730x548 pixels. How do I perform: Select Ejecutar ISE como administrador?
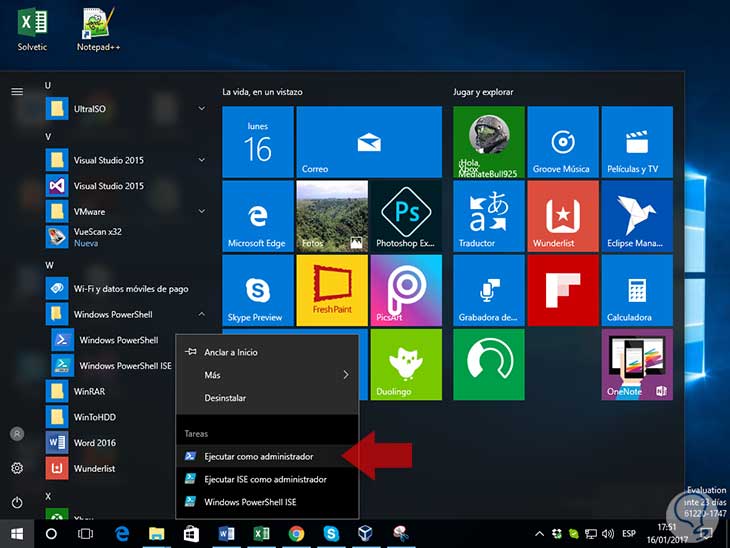(267, 479)
